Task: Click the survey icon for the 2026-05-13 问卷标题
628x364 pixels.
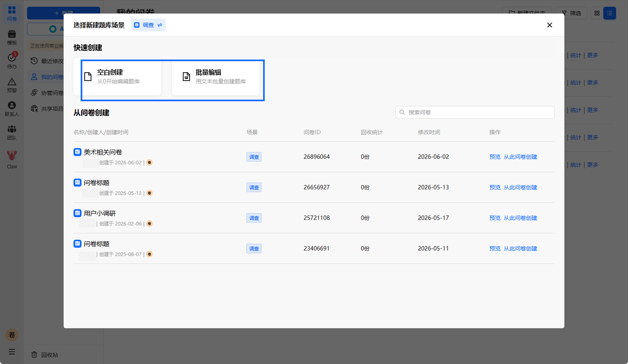Action: [78, 183]
